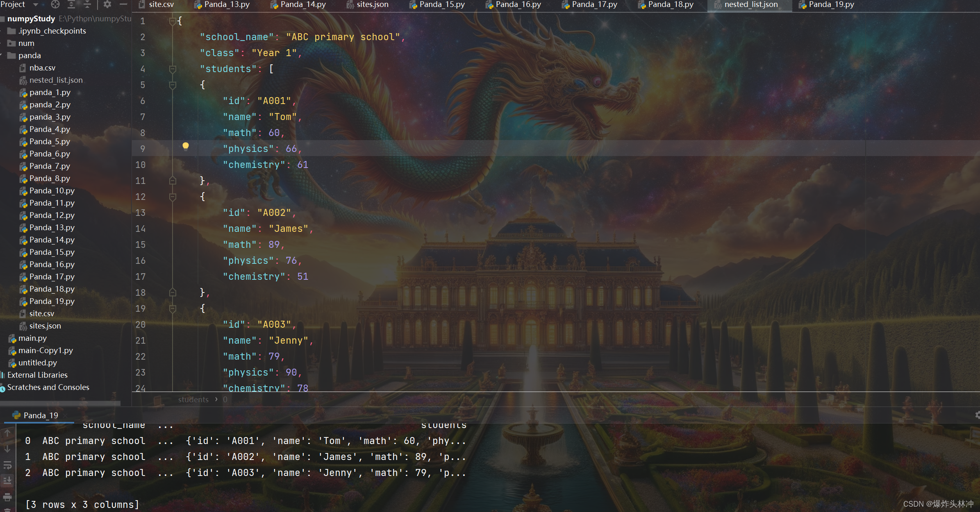Click the "James" value on line 14
Viewport: 980px width, 512px height.
click(x=288, y=229)
